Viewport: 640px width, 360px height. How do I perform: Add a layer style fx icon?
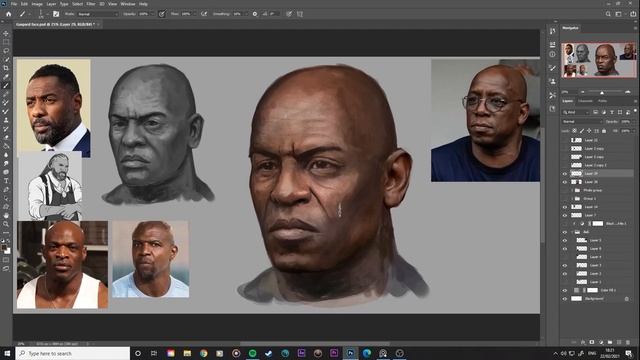pyautogui.click(x=583, y=342)
